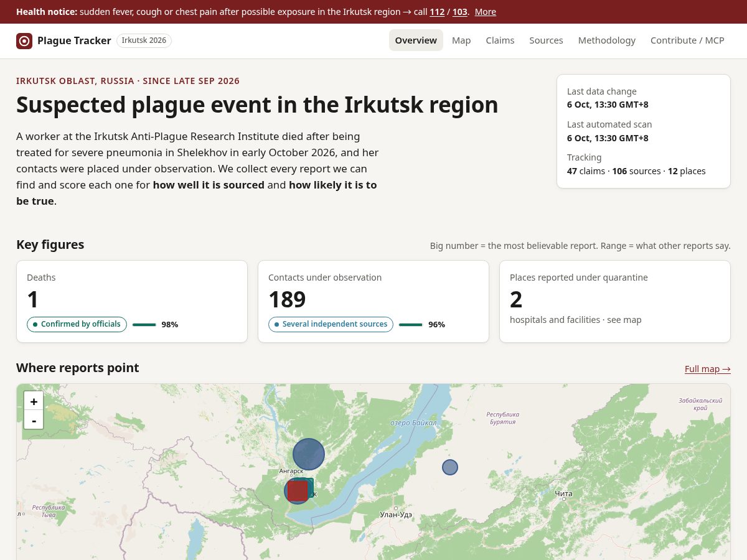The image size is (747, 560).
Task: Click the 'Where reports point' heading
Action: 78,368
